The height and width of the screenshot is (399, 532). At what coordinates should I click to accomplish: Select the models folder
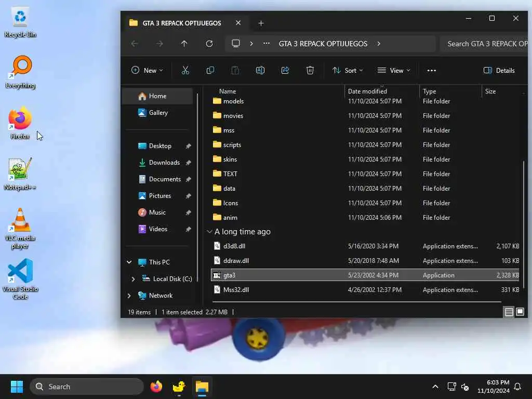(365, 101)
